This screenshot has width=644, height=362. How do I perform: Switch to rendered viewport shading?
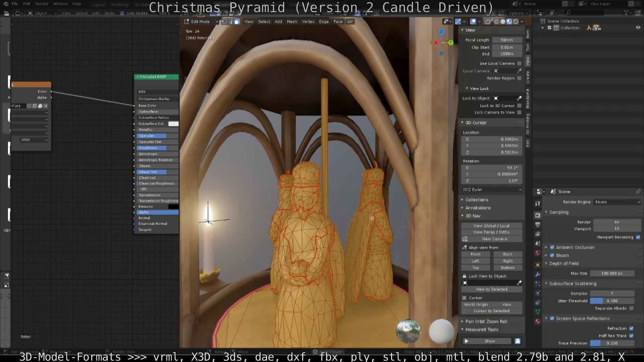pos(516,21)
